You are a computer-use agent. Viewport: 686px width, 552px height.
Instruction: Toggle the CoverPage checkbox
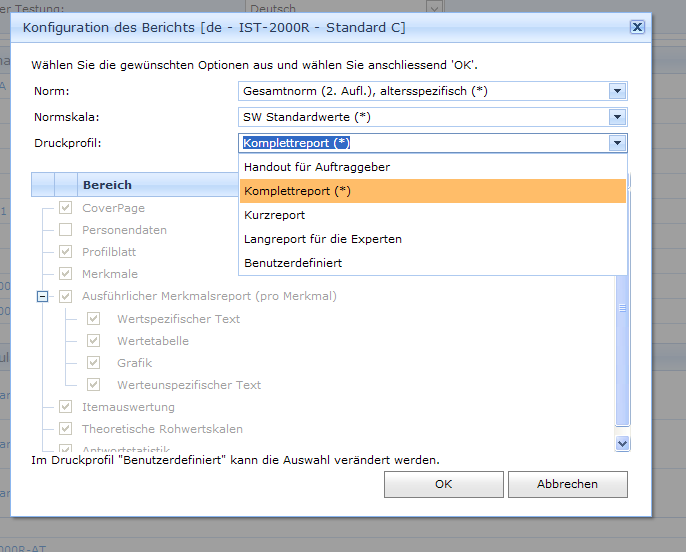[65, 208]
